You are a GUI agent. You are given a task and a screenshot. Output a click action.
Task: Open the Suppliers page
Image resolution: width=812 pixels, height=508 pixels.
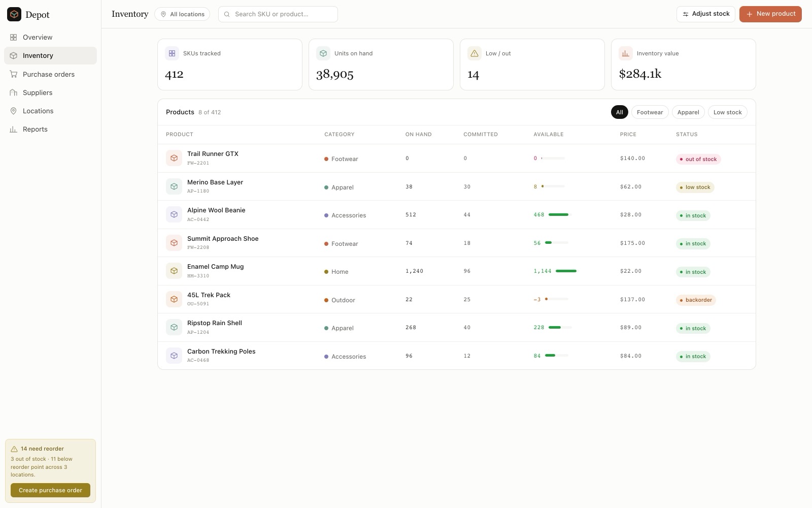pyautogui.click(x=50, y=92)
